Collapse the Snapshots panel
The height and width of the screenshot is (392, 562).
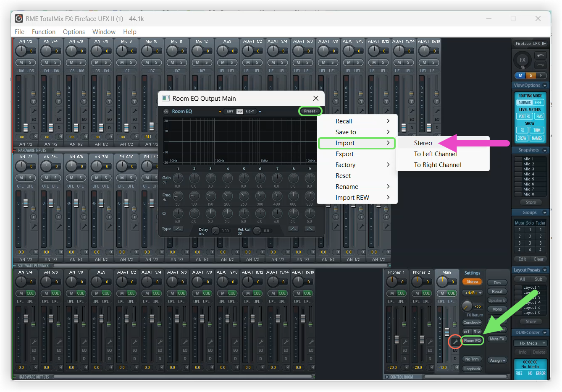[545, 150]
